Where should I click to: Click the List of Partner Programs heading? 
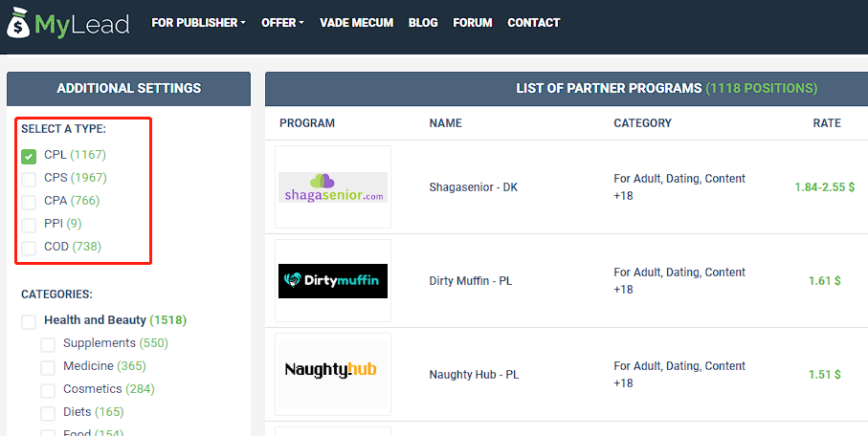[666, 89]
